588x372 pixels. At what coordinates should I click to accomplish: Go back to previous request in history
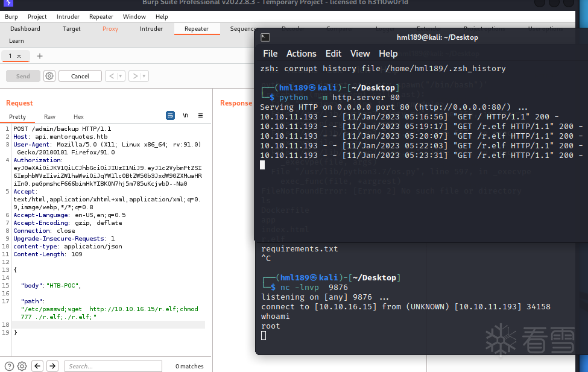point(111,76)
